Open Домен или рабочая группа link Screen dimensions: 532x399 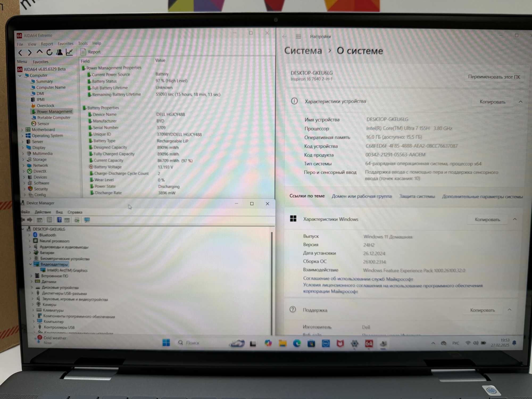tap(361, 196)
